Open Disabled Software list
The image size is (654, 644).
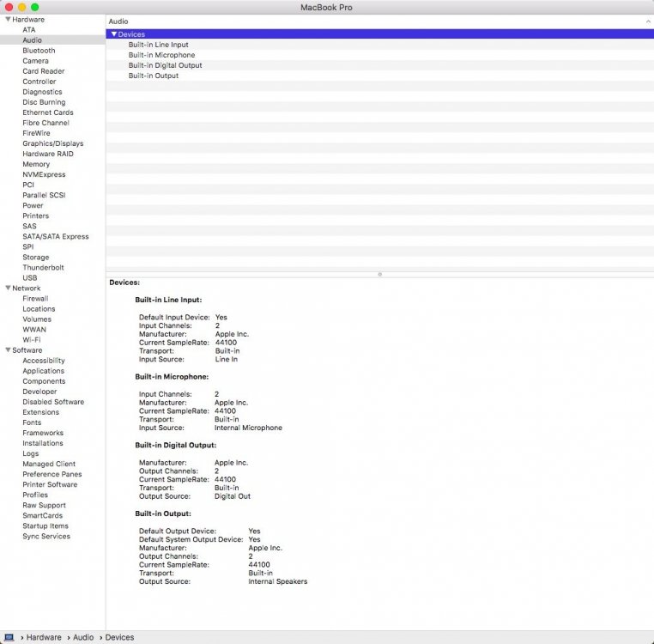click(x=53, y=402)
